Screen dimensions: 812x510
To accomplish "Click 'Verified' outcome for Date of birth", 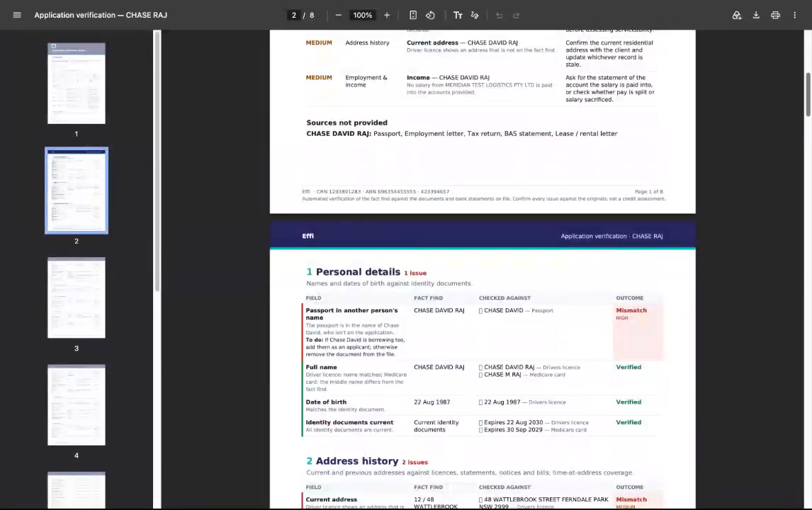I will click(628, 402).
